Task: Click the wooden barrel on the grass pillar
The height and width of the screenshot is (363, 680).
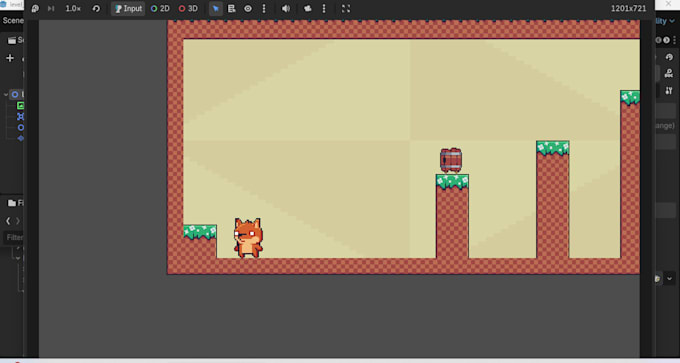Action: (451, 160)
